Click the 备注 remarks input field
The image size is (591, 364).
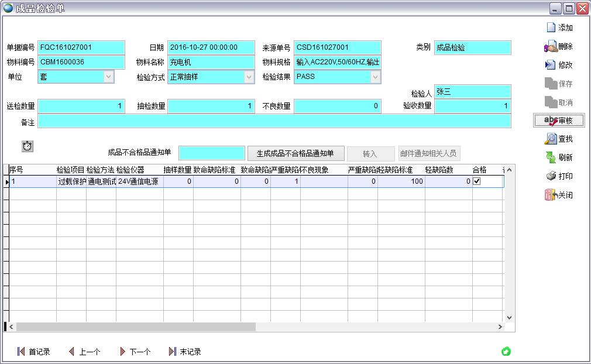point(274,121)
